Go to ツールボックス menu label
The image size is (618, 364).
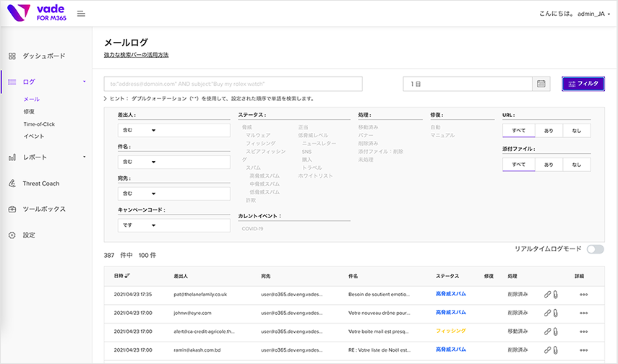(44, 209)
